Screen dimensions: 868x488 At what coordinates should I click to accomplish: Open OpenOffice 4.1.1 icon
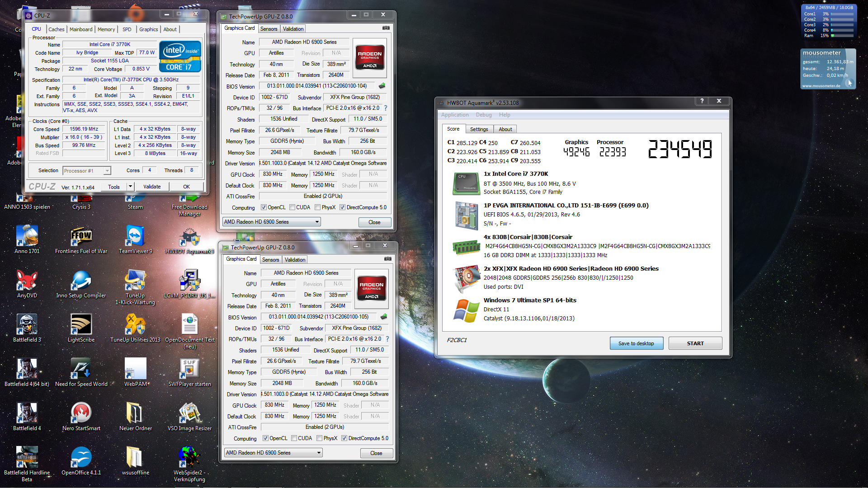(81, 460)
